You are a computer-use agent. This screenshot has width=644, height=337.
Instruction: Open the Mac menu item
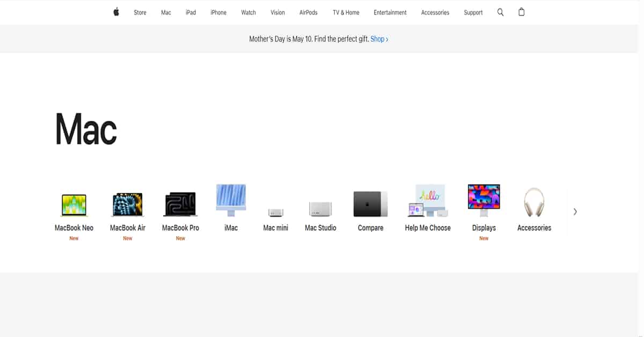(166, 12)
